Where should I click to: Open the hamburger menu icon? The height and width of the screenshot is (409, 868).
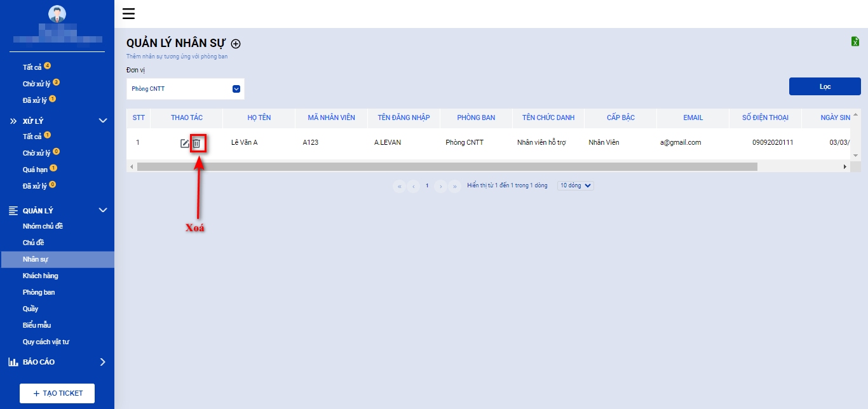(x=128, y=14)
